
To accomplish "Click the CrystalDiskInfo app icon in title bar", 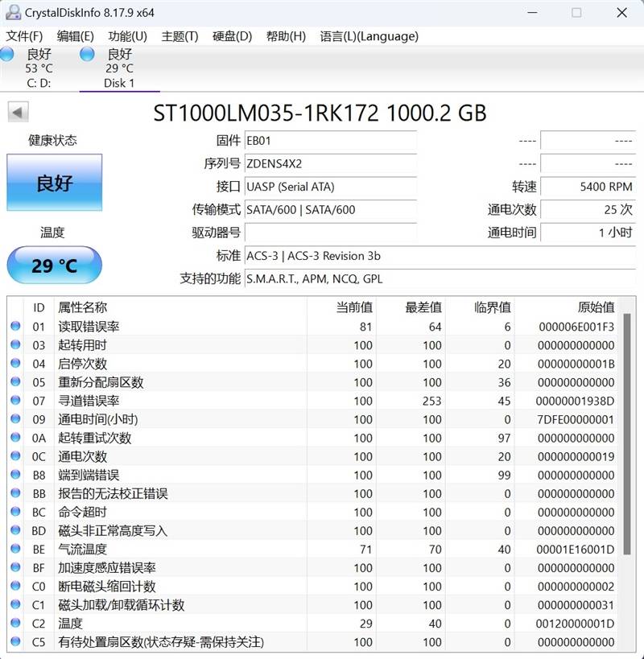I will 13,12.
